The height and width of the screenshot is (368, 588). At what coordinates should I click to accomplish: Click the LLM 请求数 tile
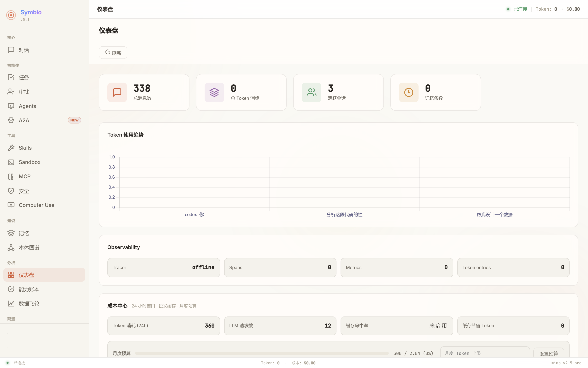pos(280,326)
